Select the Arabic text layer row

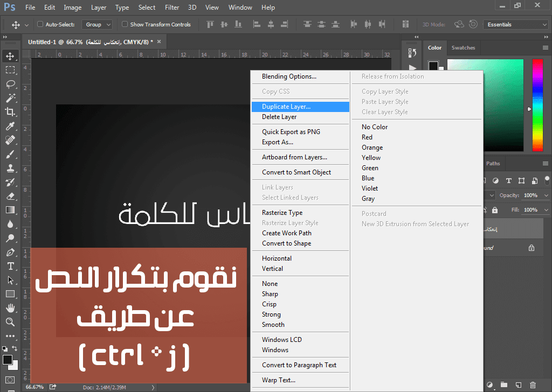coord(513,229)
